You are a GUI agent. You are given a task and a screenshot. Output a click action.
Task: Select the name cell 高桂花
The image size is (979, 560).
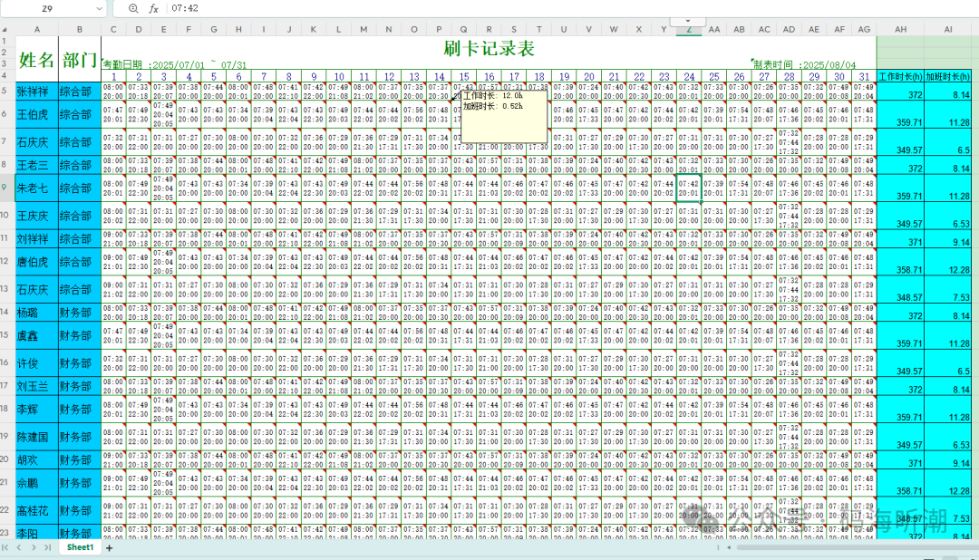pos(37,510)
